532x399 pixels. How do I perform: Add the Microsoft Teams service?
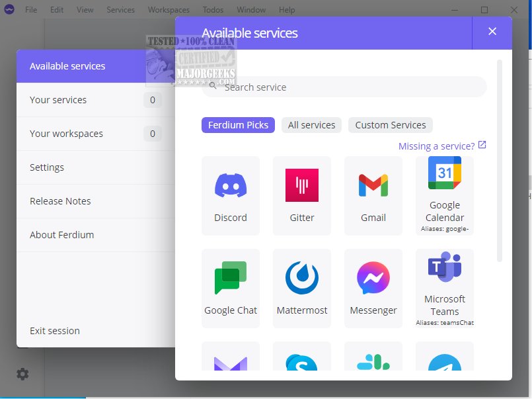(x=445, y=288)
